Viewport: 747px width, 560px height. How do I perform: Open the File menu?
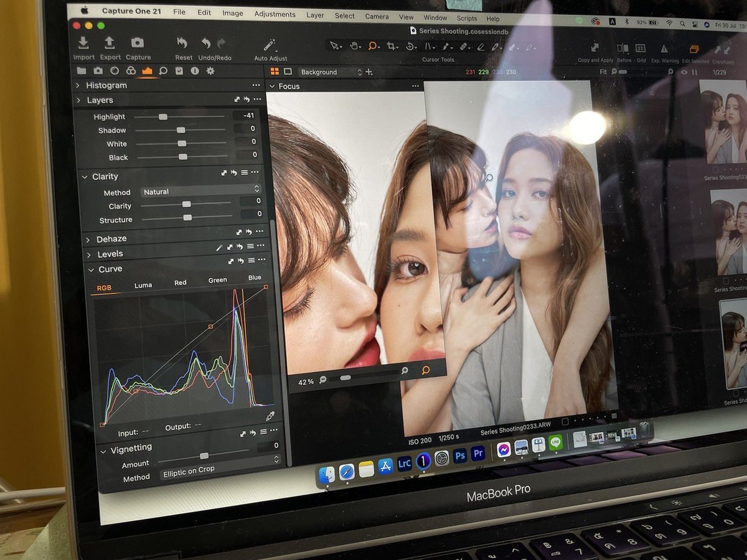tap(179, 12)
